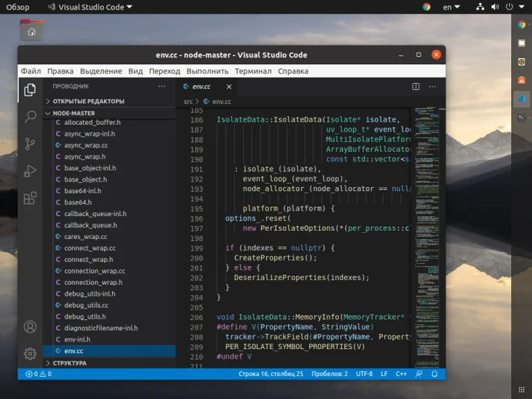Viewport: 532px width, 399px height.
Task: Open async_wrap.cc in the file tree
Action: click(86, 145)
